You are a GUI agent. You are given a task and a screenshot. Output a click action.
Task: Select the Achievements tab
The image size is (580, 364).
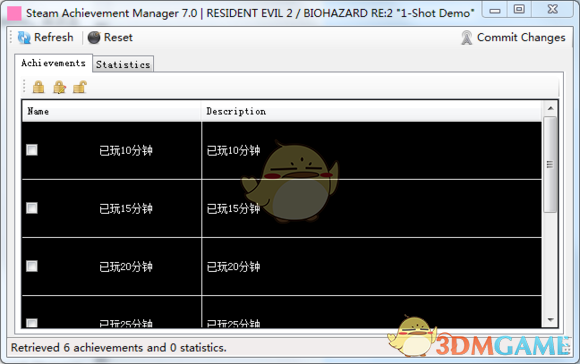tap(53, 63)
